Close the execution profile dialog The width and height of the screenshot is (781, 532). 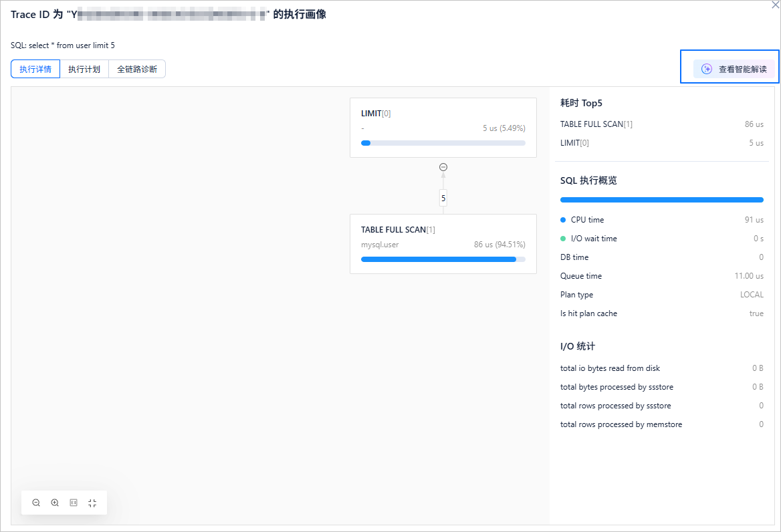775,5
